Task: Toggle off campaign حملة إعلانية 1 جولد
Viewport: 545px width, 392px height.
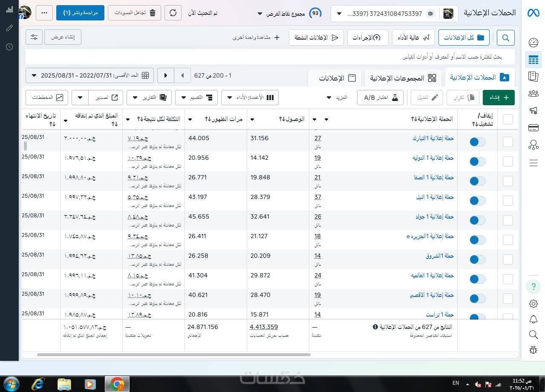Action: 477,220
